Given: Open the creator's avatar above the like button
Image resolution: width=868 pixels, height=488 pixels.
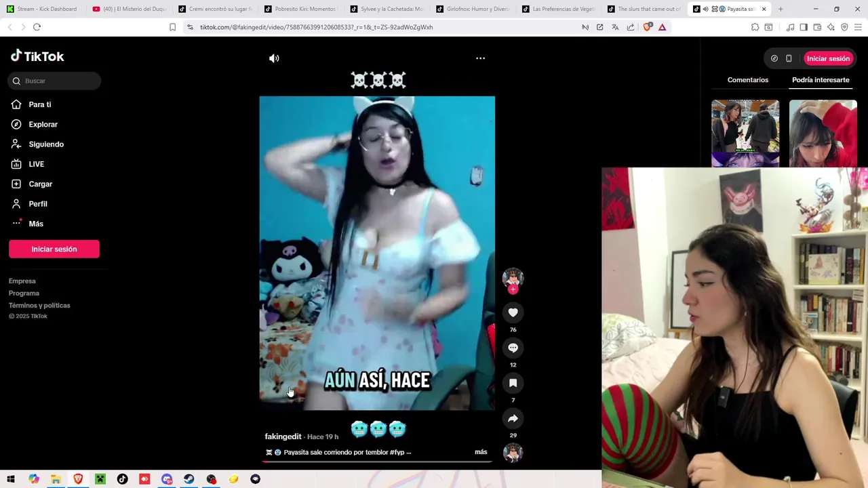Looking at the screenshot, I should (513, 278).
